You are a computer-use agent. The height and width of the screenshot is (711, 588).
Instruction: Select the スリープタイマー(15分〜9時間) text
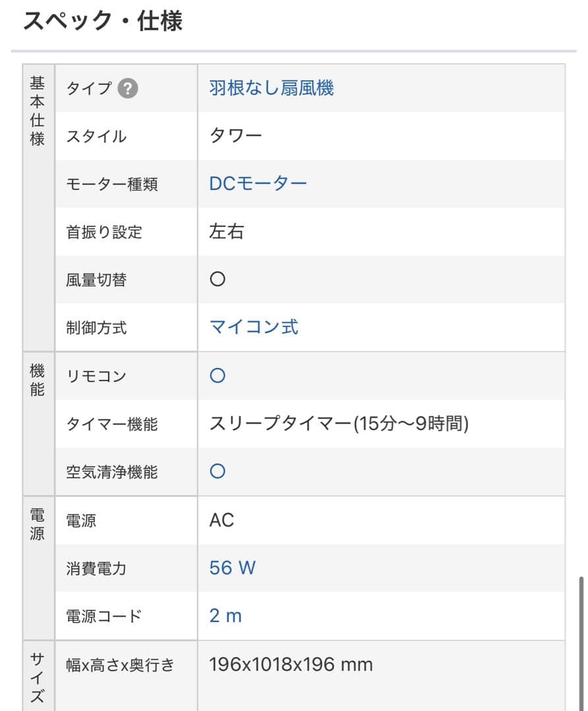click(x=338, y=424)
